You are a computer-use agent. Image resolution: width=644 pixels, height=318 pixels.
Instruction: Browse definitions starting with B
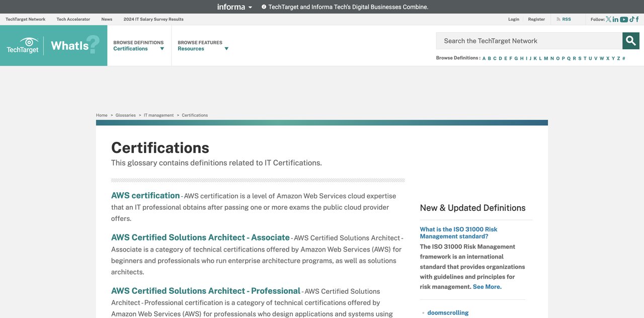click(490, 58)
